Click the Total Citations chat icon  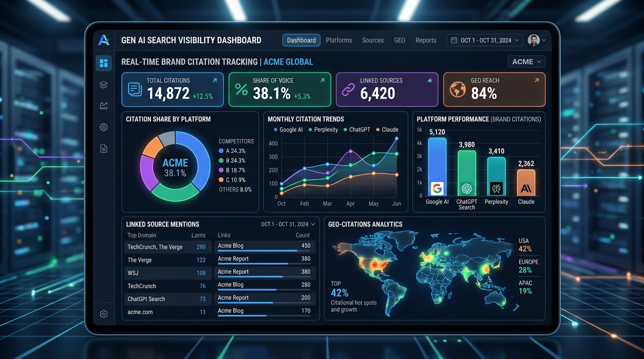(x=135, y=89)
